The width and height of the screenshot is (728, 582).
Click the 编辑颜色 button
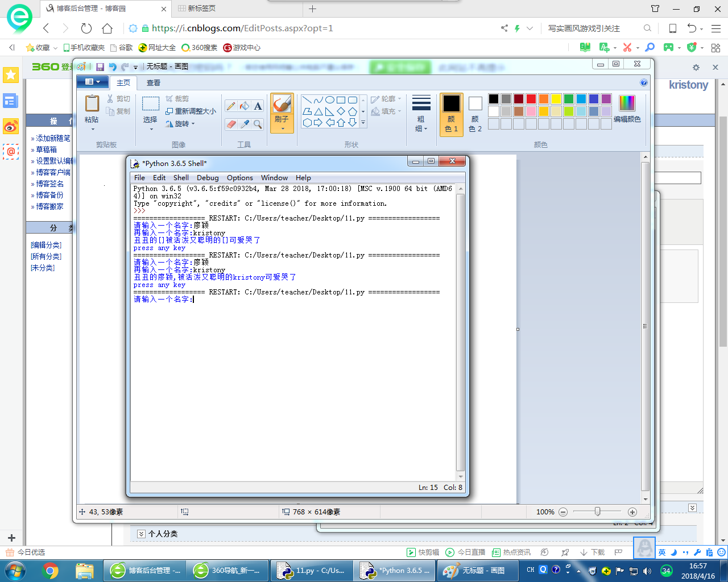[x=627, y=109]
